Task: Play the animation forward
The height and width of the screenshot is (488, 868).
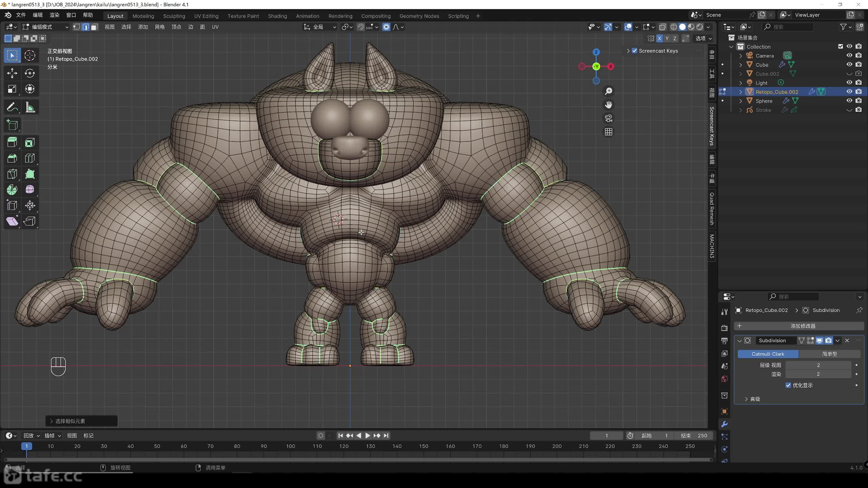Action: 368,435
